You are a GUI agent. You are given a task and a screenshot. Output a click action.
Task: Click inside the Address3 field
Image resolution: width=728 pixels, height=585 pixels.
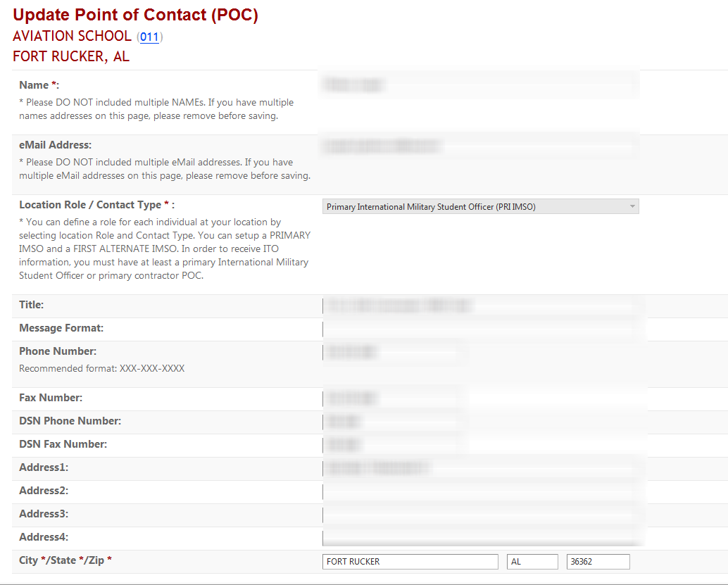[x=479, y=515]
